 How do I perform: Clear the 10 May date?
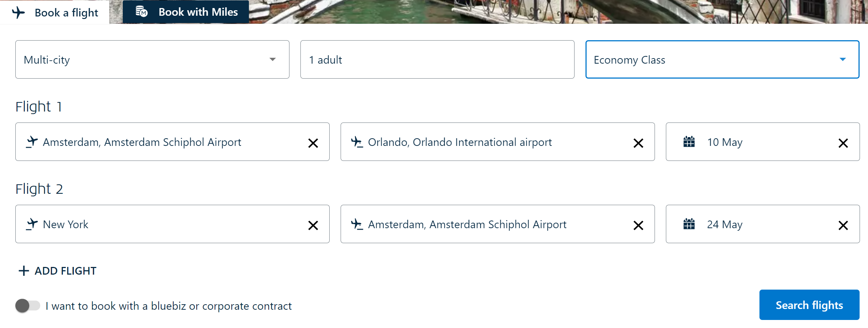843,143
